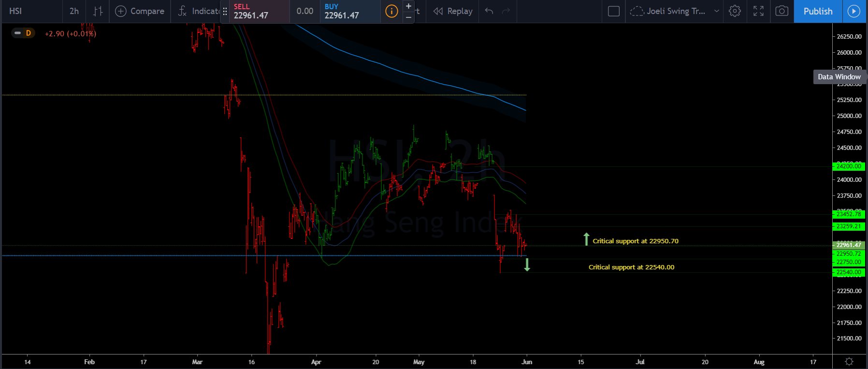The width and height of the screenshot is (868, 369).
Task: Open the HSI symbol search
Action: pyautogui.click(x=16, y=11)
